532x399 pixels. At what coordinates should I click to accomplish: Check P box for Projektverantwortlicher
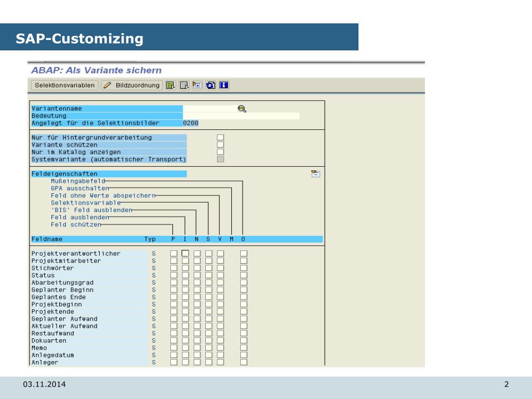click(174, 254)
